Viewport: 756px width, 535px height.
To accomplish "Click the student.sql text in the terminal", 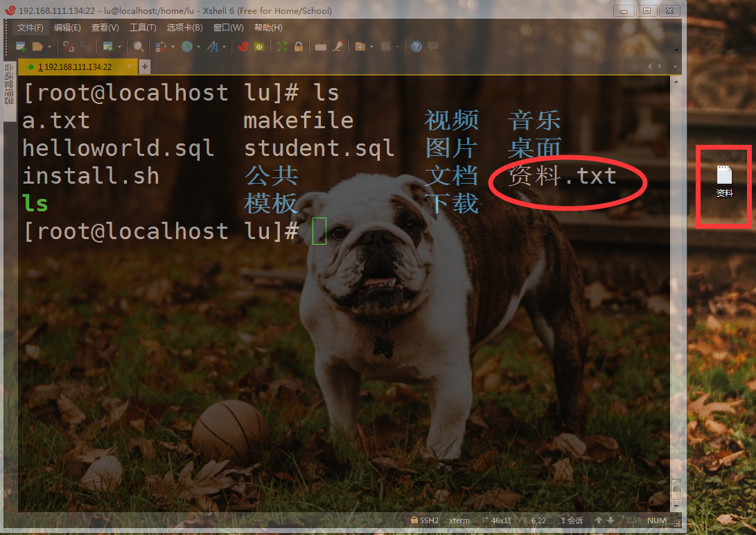I will (x=319, y=148).
